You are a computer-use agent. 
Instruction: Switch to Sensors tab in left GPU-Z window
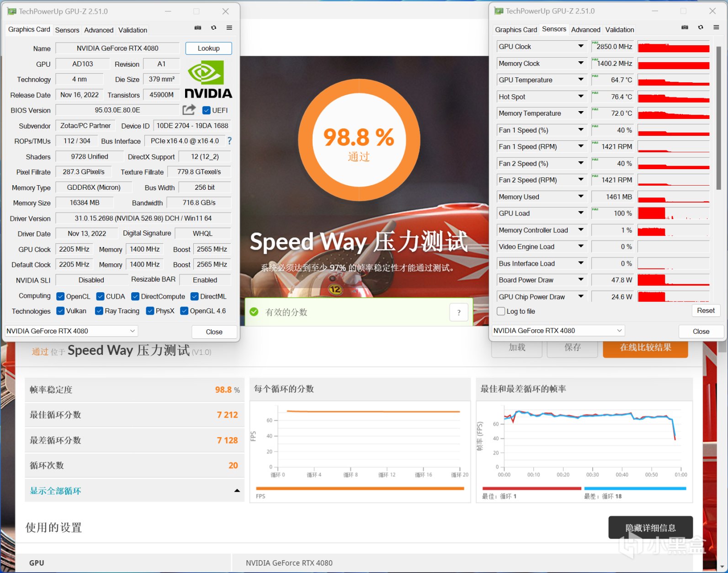67,30
